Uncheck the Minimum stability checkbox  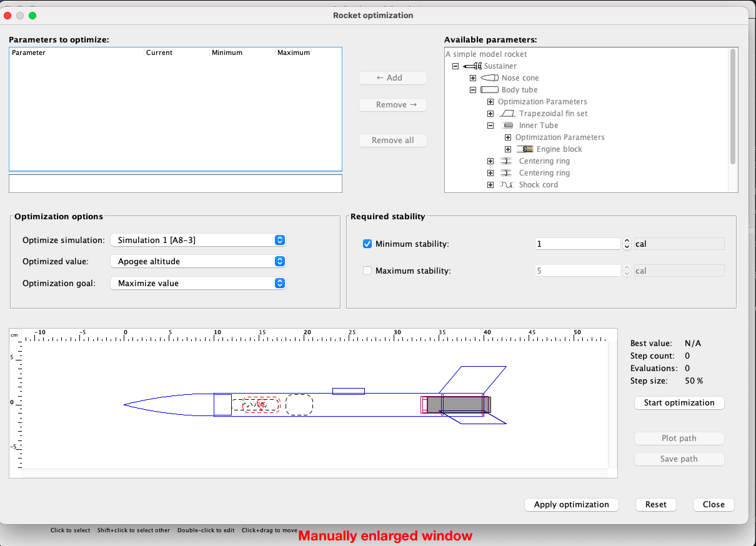[367, 244]
